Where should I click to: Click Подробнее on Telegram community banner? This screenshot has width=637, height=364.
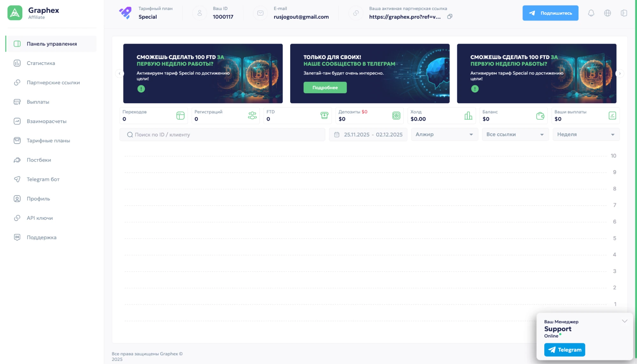[325, 88]
